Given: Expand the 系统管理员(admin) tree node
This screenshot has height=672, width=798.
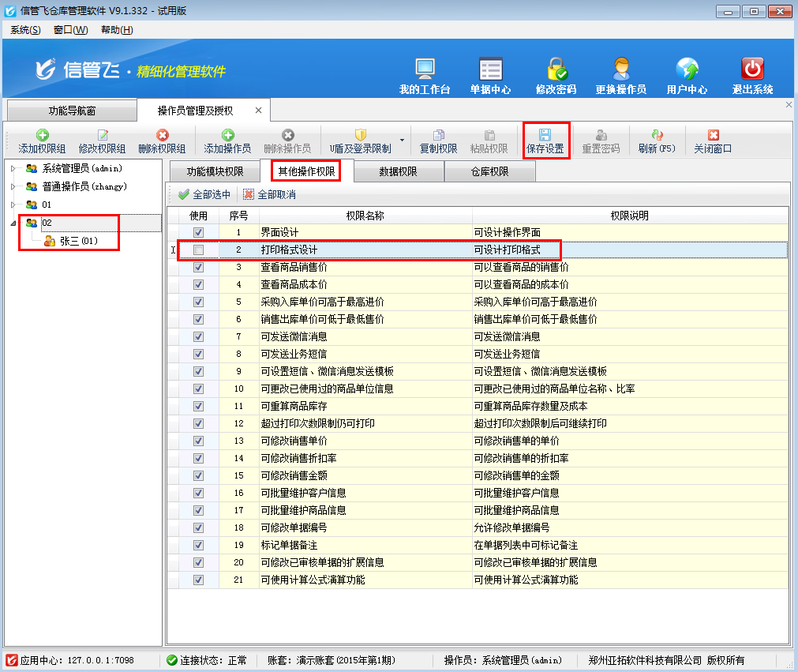Looking at the screenshot, I should (13, 168).
